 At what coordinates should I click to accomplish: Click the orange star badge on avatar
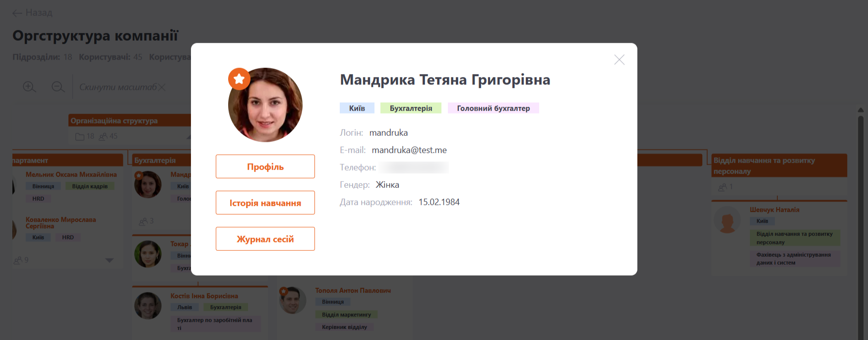click(239, 79)
